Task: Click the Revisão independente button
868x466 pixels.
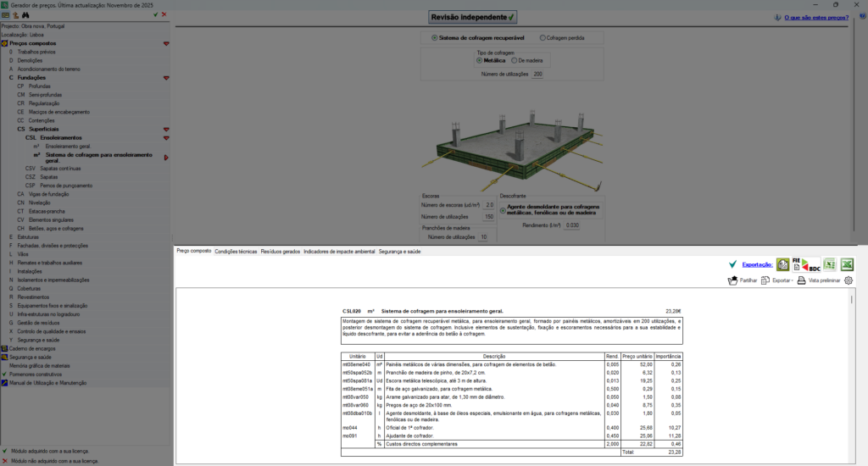Action: click(473, 17)
